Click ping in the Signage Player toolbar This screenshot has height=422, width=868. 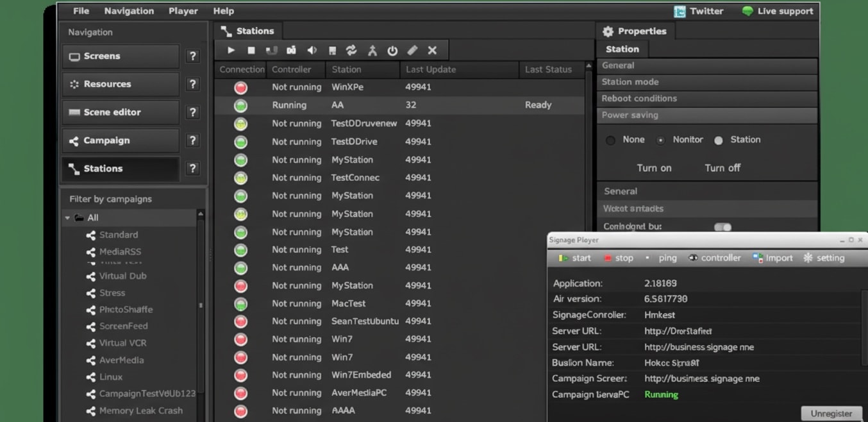click(660, 258)
